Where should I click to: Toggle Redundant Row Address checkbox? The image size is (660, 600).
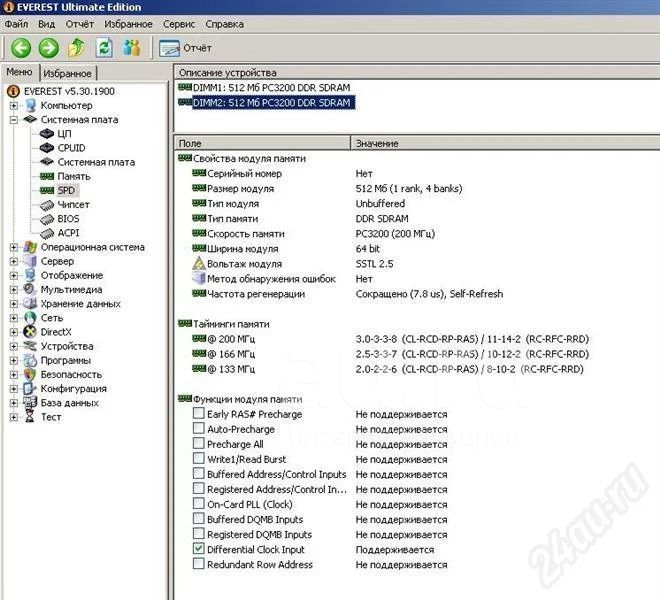tap(198, 564)
